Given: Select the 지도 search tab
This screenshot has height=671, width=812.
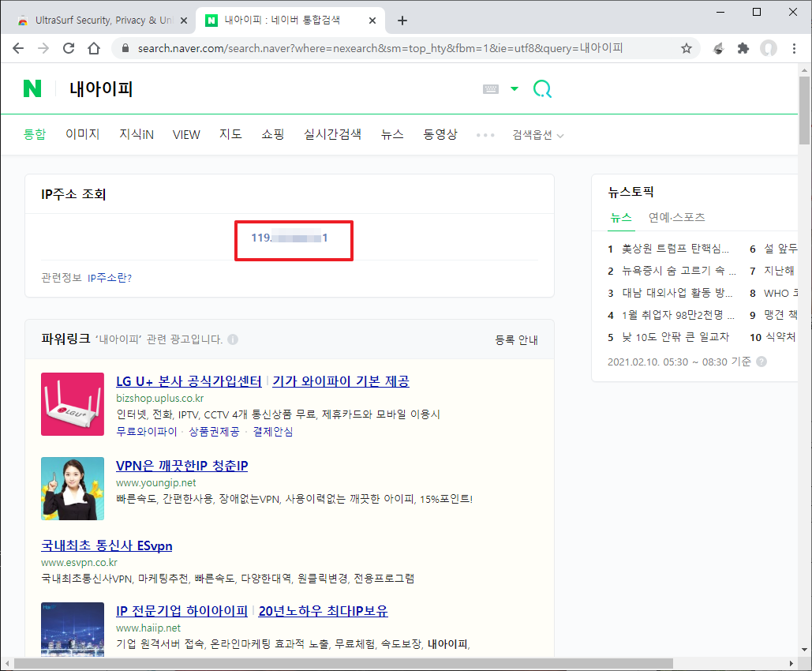Looking at the screenshot, I should pyautogui.click(x=230, y=134).
